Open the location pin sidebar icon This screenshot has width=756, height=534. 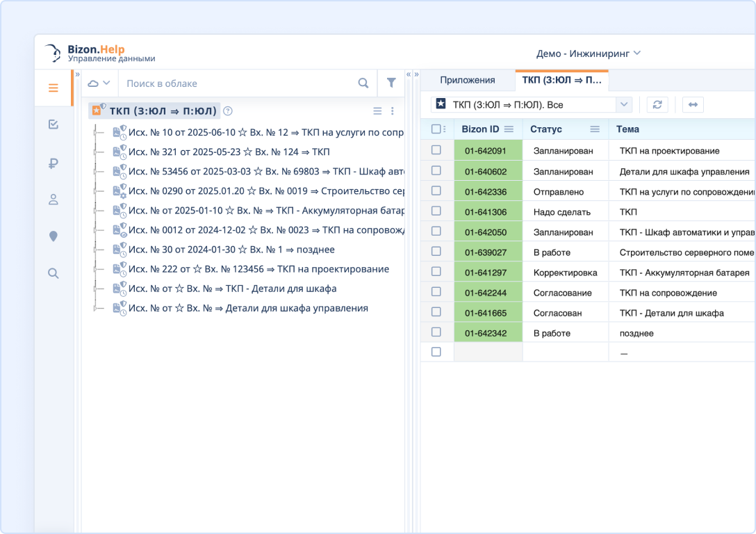pyautogui.click(x=54, y=237)
